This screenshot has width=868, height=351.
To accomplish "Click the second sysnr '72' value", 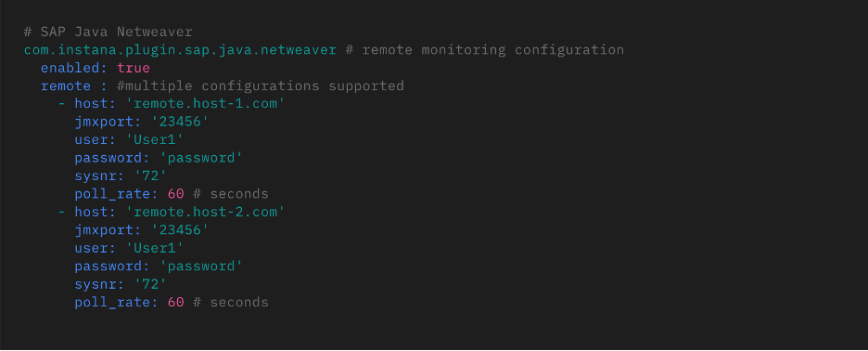I will 150,284.
